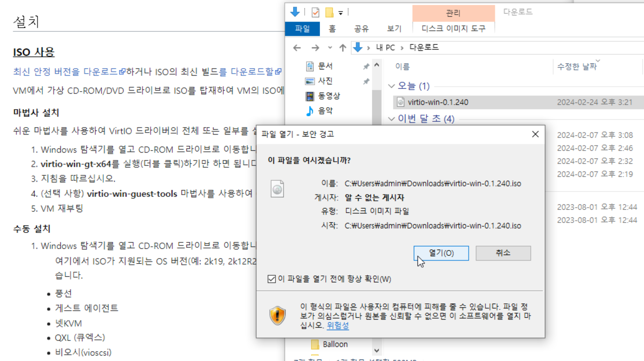This screenshot has height=361, width=644.
Task: Click the external link icon after 다운로드
Action: pyautogui.click(x=122, y=72)
